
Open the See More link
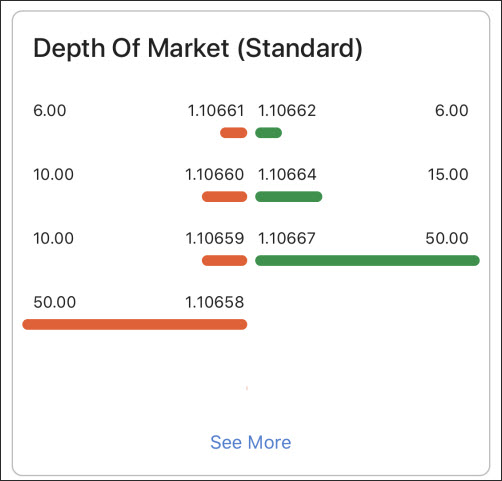(251, 442)
